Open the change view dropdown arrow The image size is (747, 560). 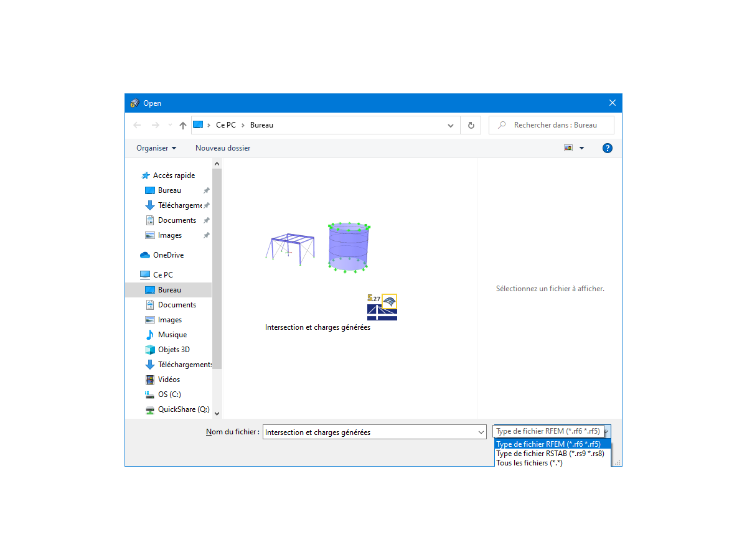tap(581, 148)
